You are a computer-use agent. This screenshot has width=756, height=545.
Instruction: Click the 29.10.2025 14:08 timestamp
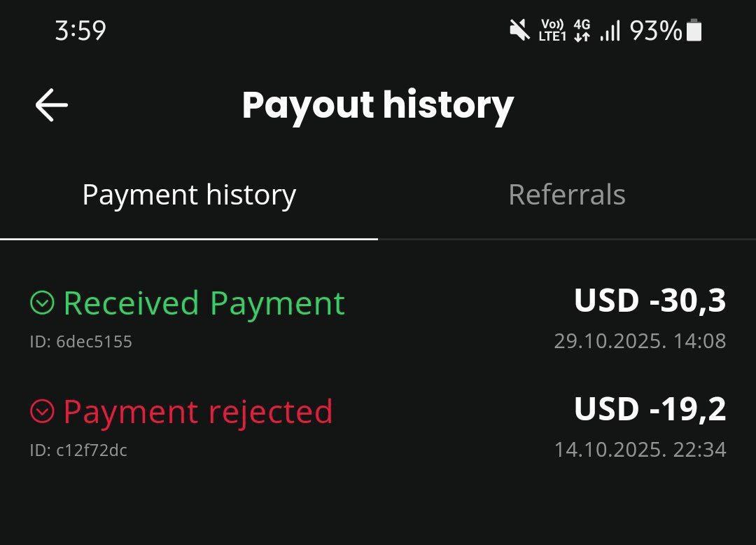click(x=640, y=341)
